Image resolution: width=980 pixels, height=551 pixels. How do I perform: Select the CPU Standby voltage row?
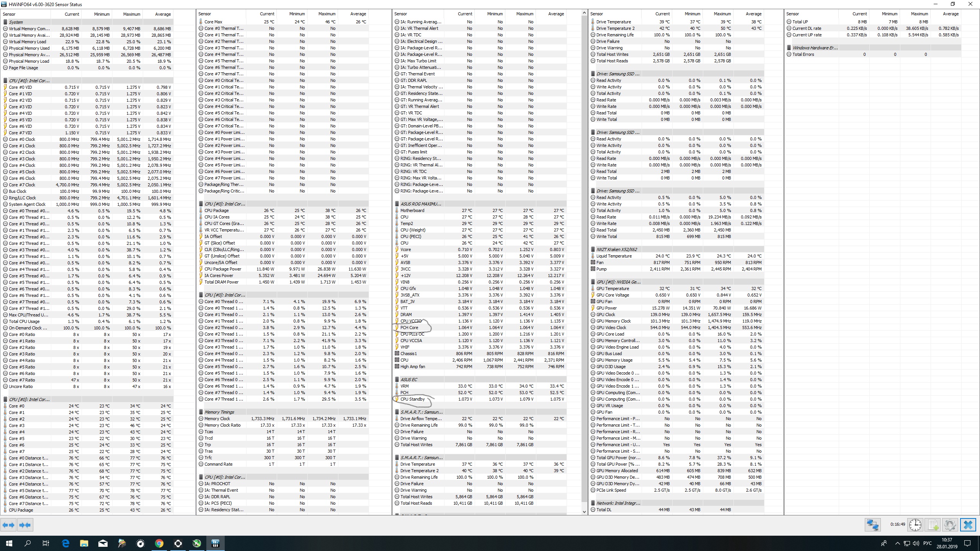(412, 399)
